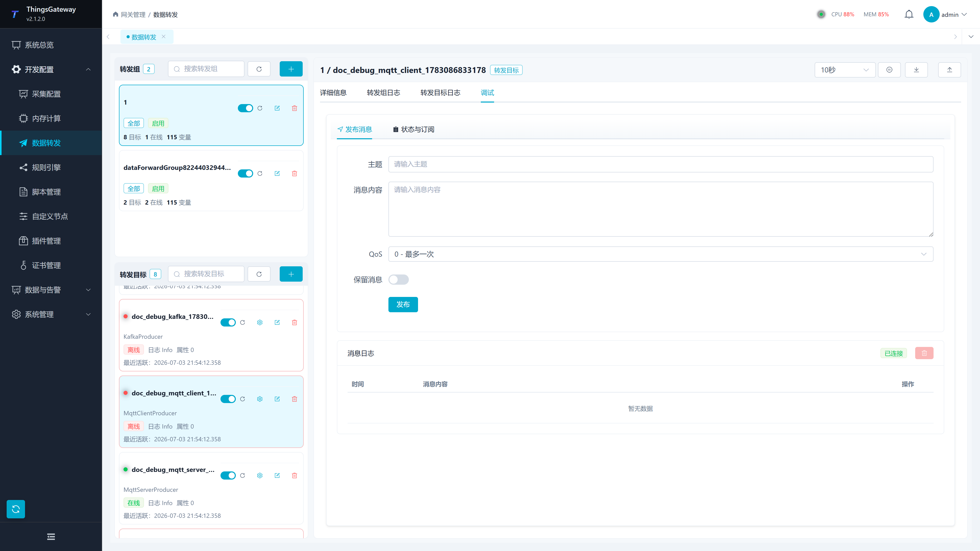Click the floating refresh button in the sidebar
The width and height of the screenshot is (980, 551).
point(16,509)
